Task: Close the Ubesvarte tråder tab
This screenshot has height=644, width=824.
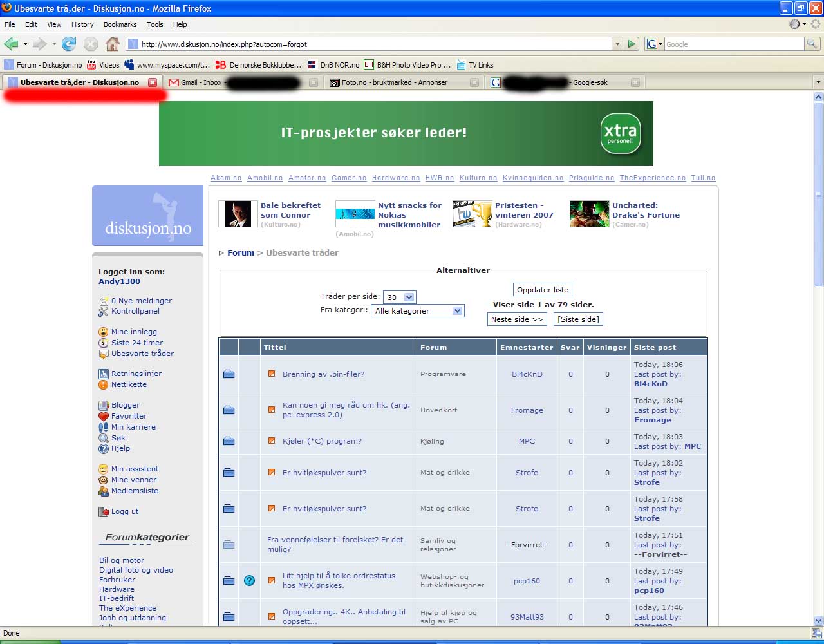Action: point(153,82)
